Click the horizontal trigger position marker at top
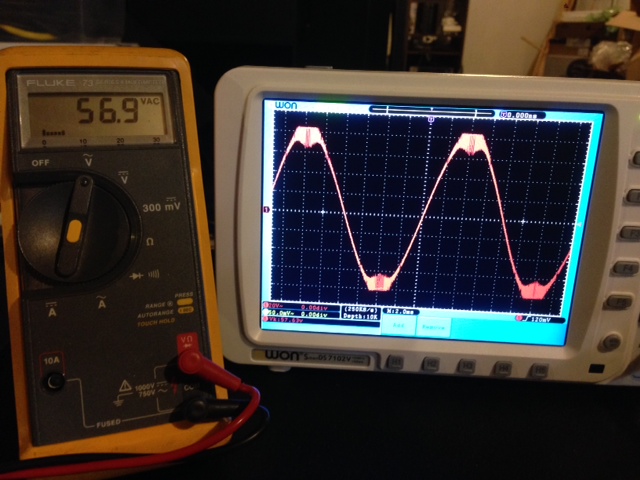This screenshot has height=480, width=640. pos(429,118)
